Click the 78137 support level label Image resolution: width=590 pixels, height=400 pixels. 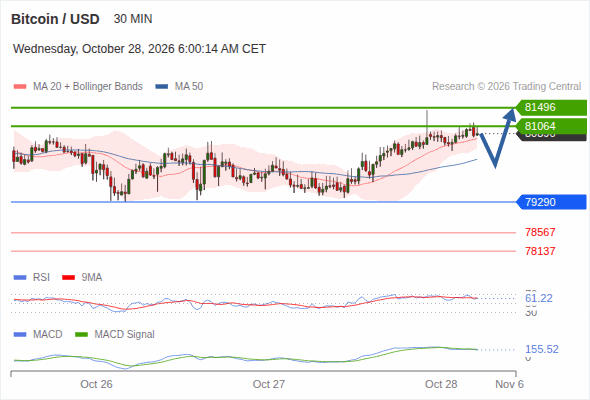(540, 251)
